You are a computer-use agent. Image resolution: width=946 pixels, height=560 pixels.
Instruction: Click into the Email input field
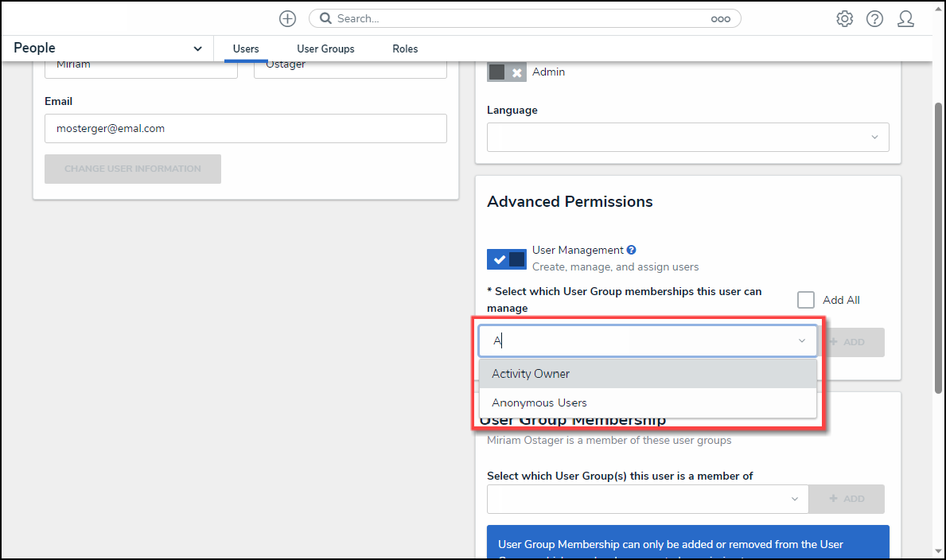coord(246,129)
